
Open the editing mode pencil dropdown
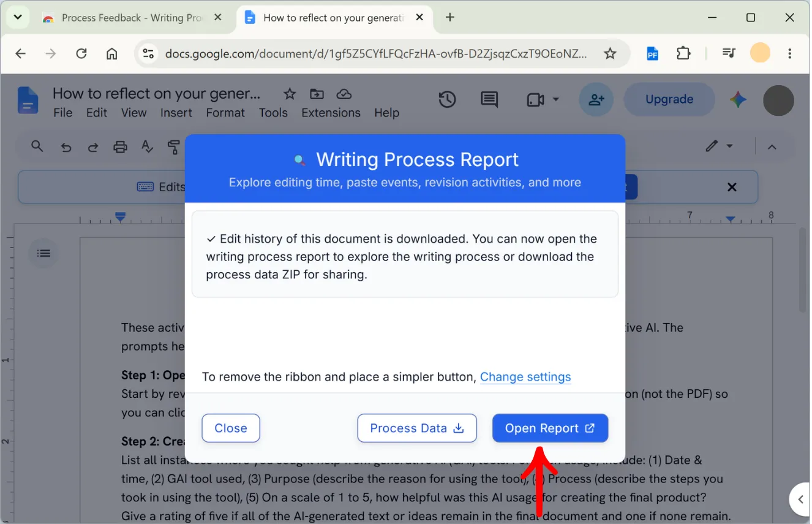(719, 146)
